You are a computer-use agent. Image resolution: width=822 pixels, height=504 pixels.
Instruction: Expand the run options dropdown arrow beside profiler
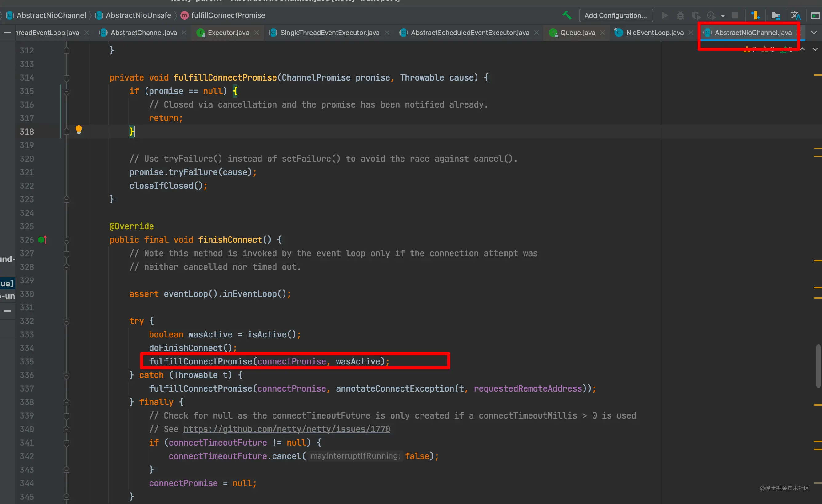coord(723,16)
